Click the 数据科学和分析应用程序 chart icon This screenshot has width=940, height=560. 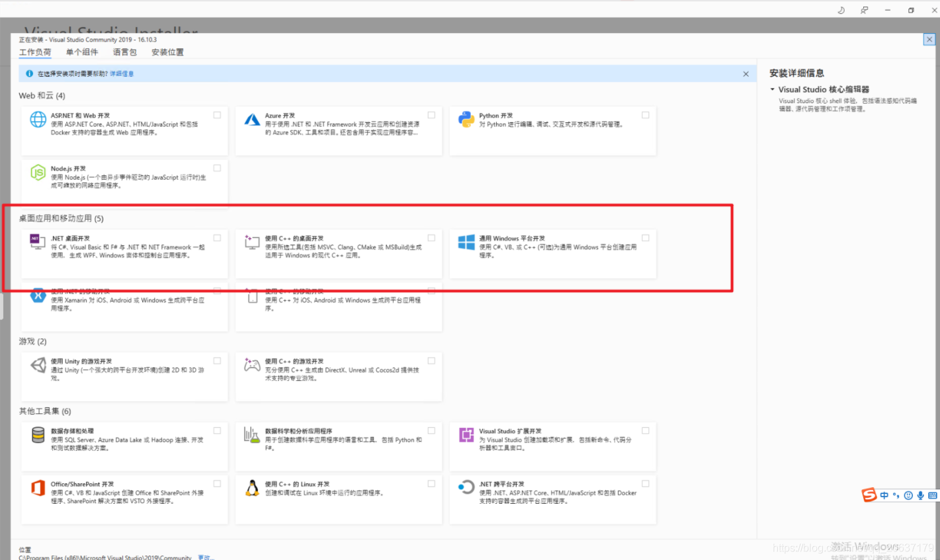(x=252, y=434)
